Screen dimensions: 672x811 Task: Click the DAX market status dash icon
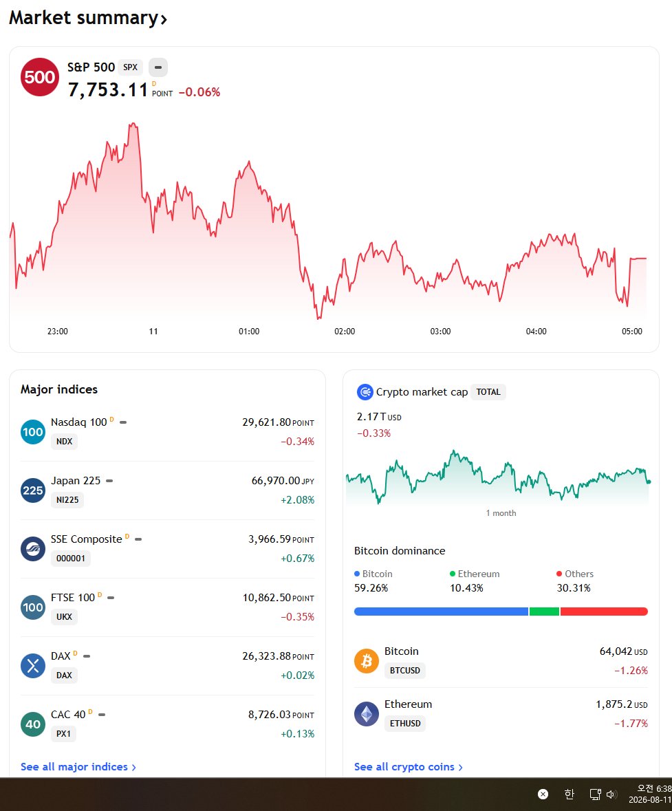87,656
